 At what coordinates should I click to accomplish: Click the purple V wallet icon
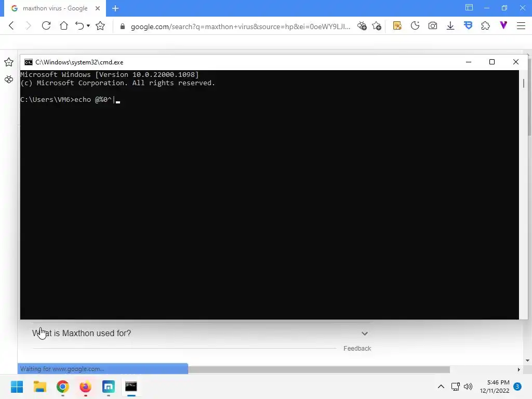(x=503, y=25)
